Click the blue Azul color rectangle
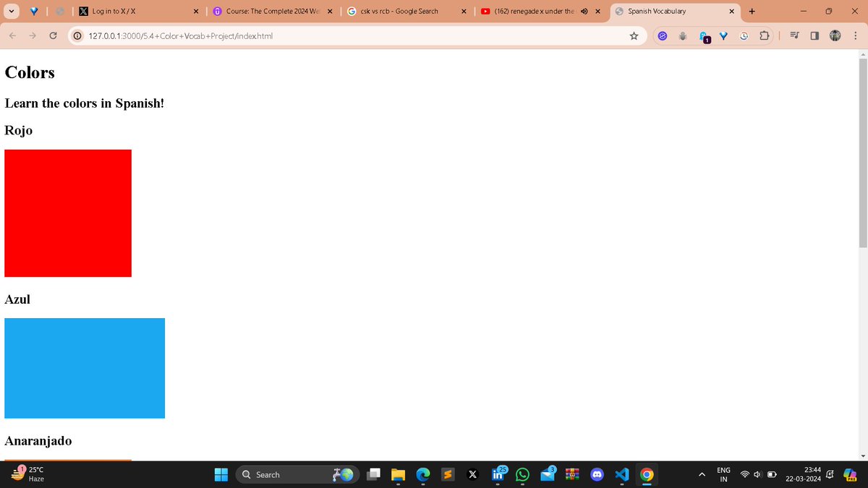Screen dimensions: 868x488 [x=85, y=368]
